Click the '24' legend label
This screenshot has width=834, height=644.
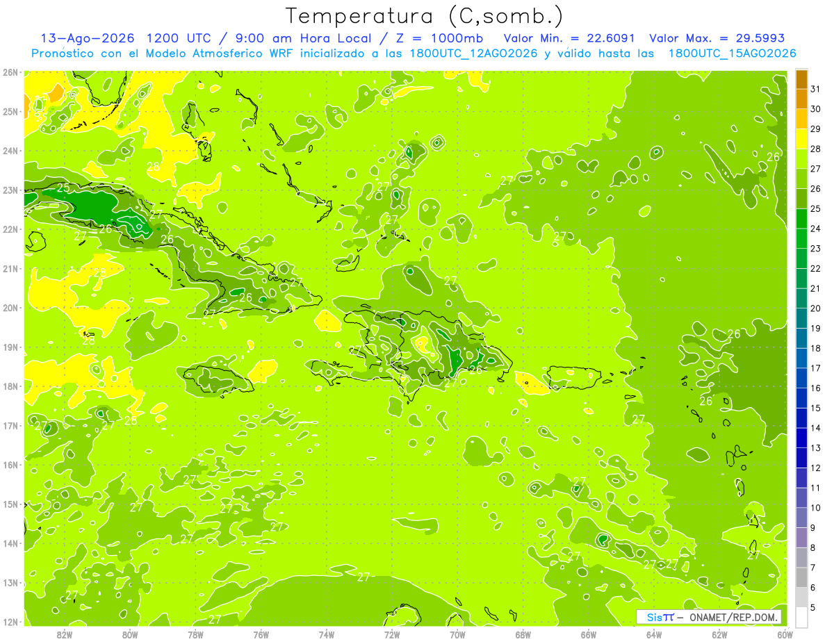(x=816, y=229)
